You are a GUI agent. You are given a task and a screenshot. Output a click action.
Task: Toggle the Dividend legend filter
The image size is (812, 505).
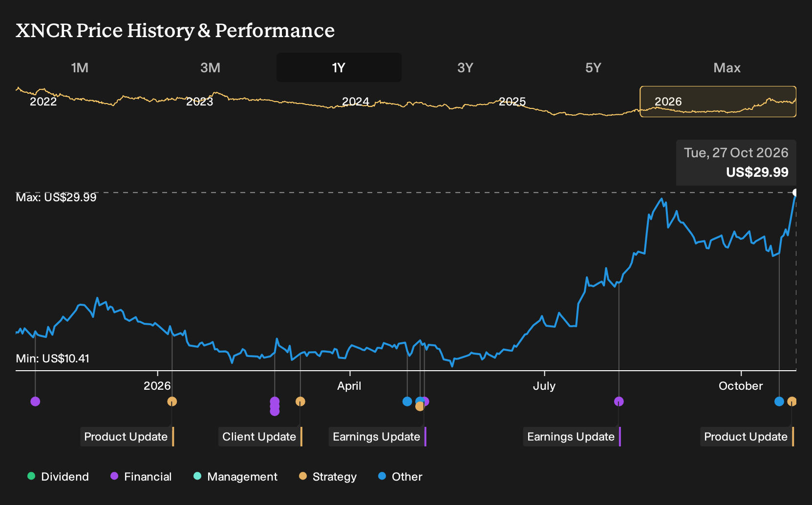58,477
